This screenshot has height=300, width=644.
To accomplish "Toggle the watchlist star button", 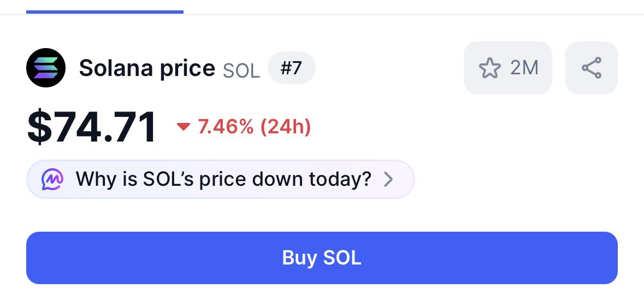I will [x=507, y=68].
